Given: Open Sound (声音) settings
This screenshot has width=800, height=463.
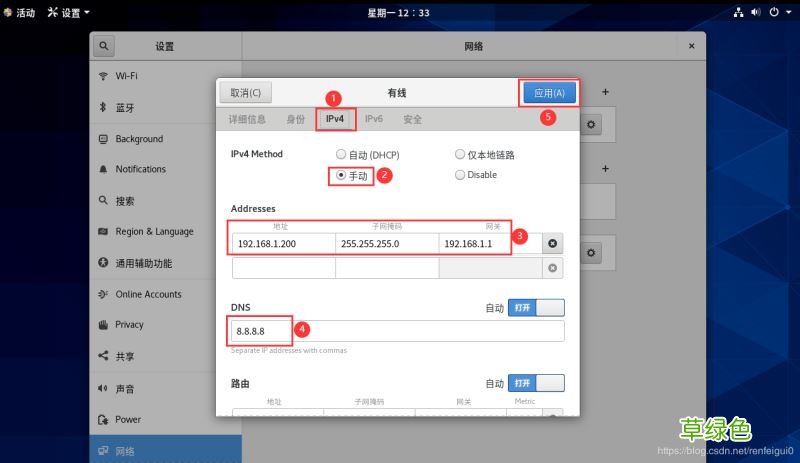Looking at the screenshot, I should [165, 388].
